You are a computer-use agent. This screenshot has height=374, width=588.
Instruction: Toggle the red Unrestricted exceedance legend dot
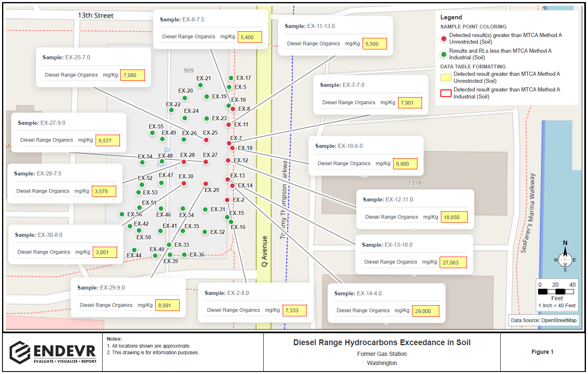coord(444,39)
